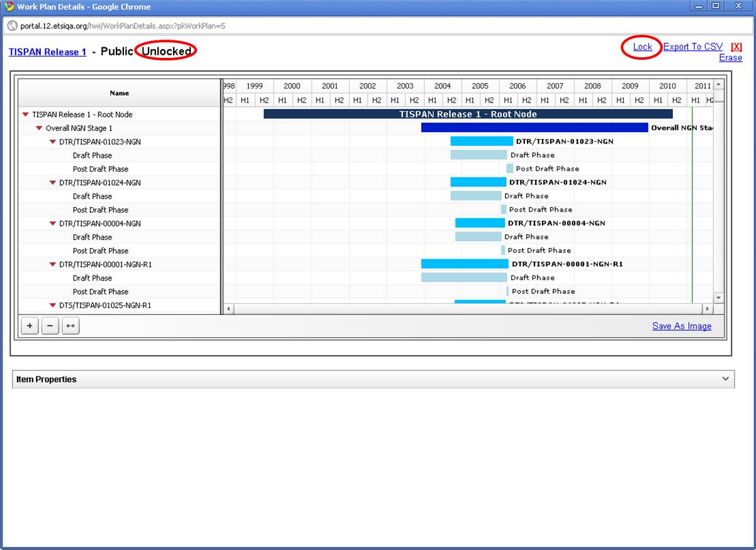756x550 pixels.
Task: Click the Chrome icon in the title bar
Action: 9,6
